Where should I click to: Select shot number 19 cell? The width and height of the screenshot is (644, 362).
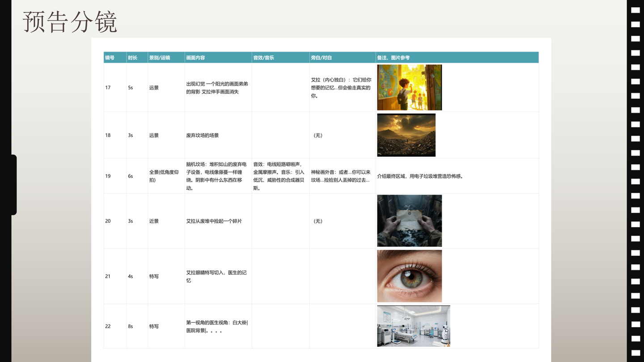pyautogui.click(x=115, y=176)
